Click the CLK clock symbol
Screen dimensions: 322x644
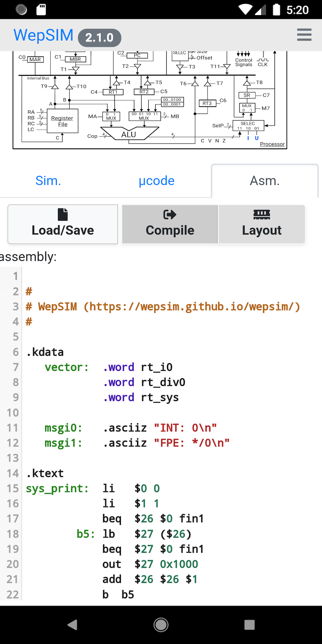tap(263, 62)
